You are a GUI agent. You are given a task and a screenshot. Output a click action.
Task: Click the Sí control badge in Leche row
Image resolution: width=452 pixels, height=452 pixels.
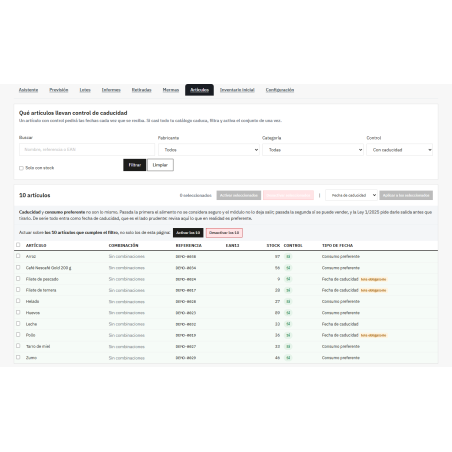point(288,324)
